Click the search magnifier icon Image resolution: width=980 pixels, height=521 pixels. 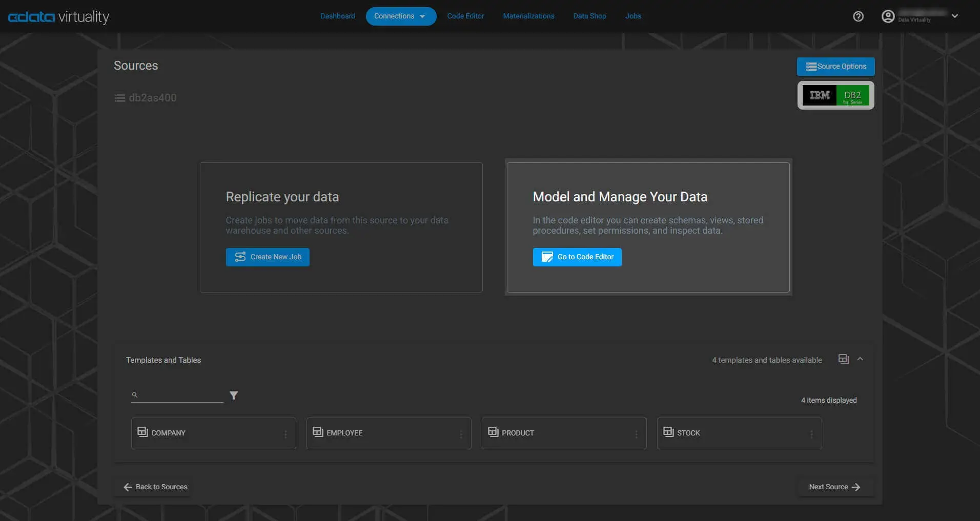(135, 395)
